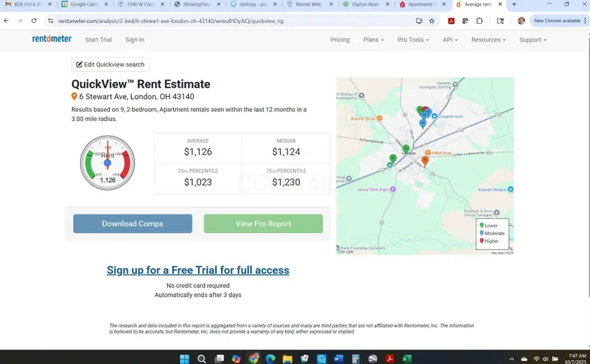The image size is (590, 364).
Task: Open the Chrome extensions puzzle icon
Action: click(x=479, y=21)
